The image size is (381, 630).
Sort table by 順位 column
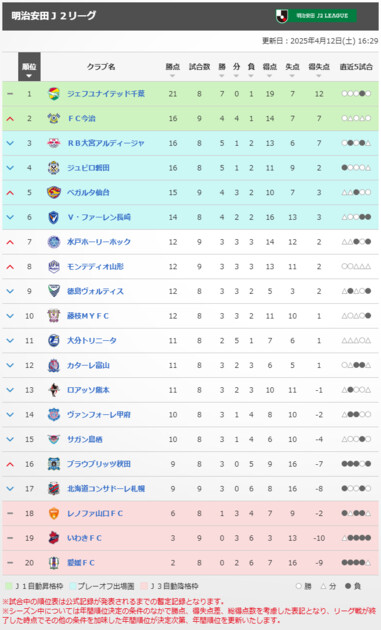[x=29, y=67]
